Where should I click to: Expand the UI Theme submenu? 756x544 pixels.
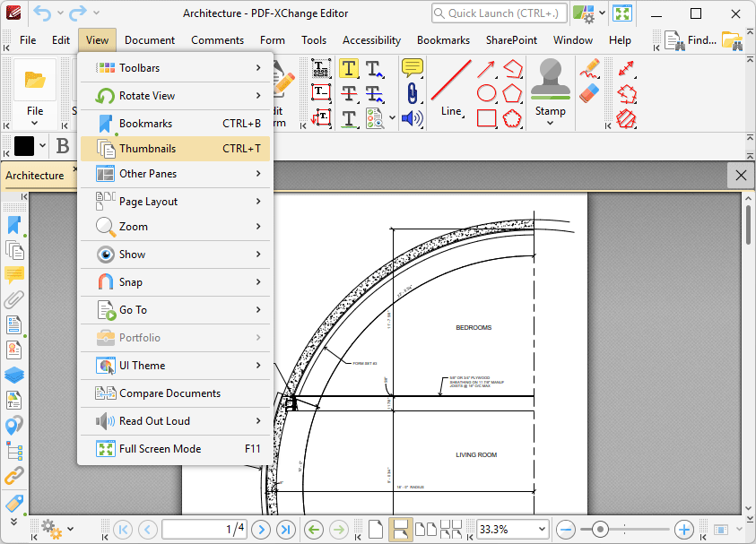tap(175, 366)
